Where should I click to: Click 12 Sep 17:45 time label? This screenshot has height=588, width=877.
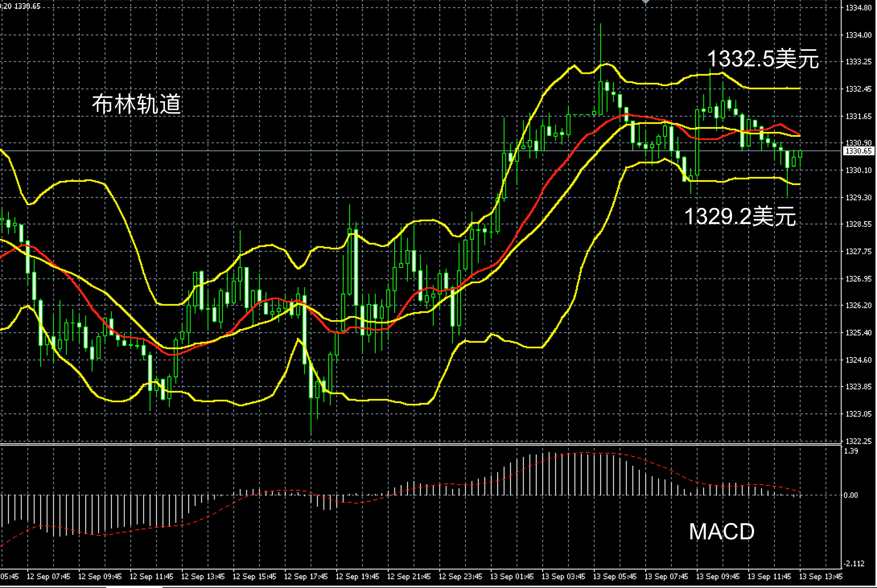306,577
